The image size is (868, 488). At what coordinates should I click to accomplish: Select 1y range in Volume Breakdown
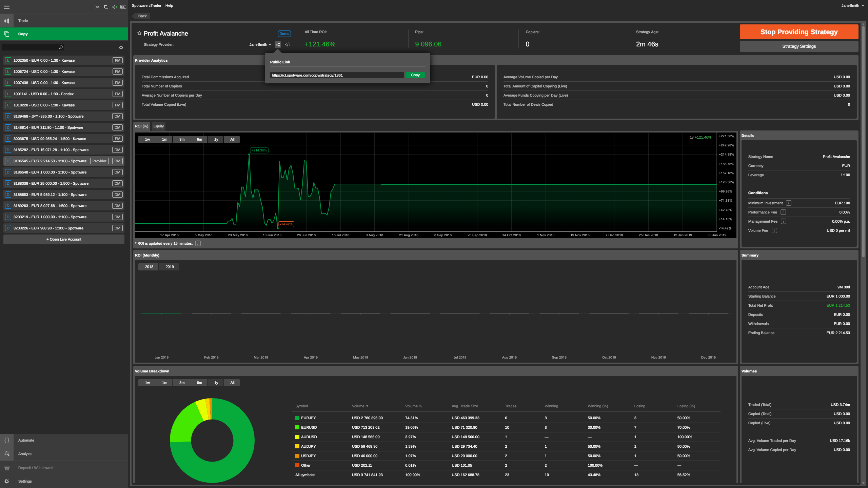point(216,383)
